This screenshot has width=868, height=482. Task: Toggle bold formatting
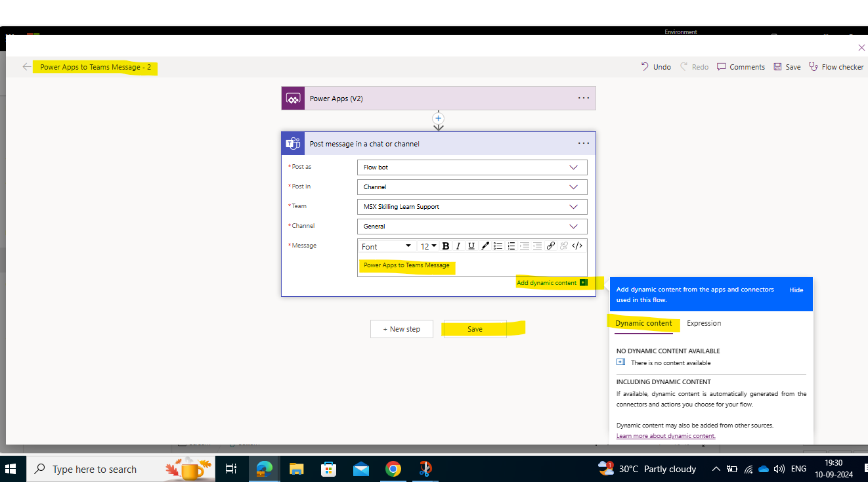pos(446,246)
